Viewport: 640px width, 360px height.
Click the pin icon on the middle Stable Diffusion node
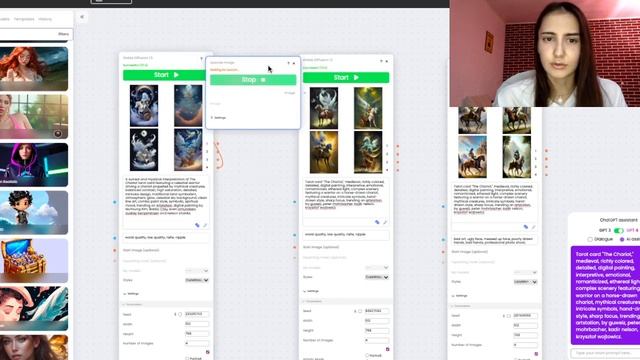coord(382,61)
